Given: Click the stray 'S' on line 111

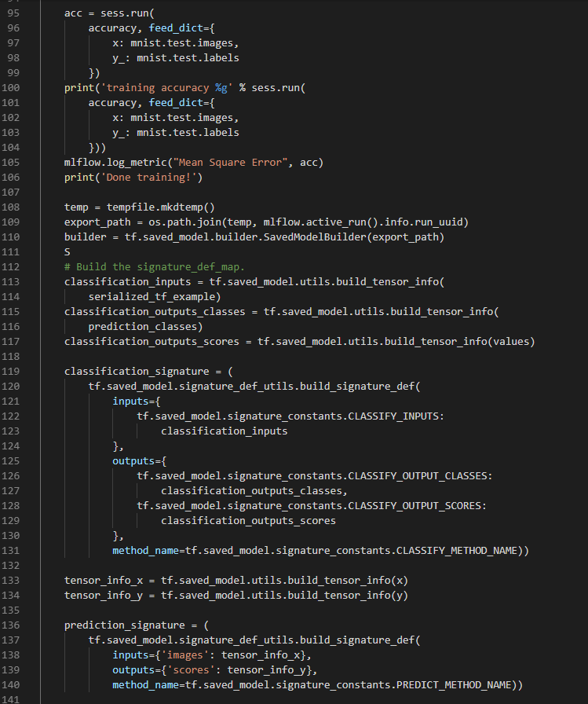Looking at the screenshot, I should click(68, 252).
